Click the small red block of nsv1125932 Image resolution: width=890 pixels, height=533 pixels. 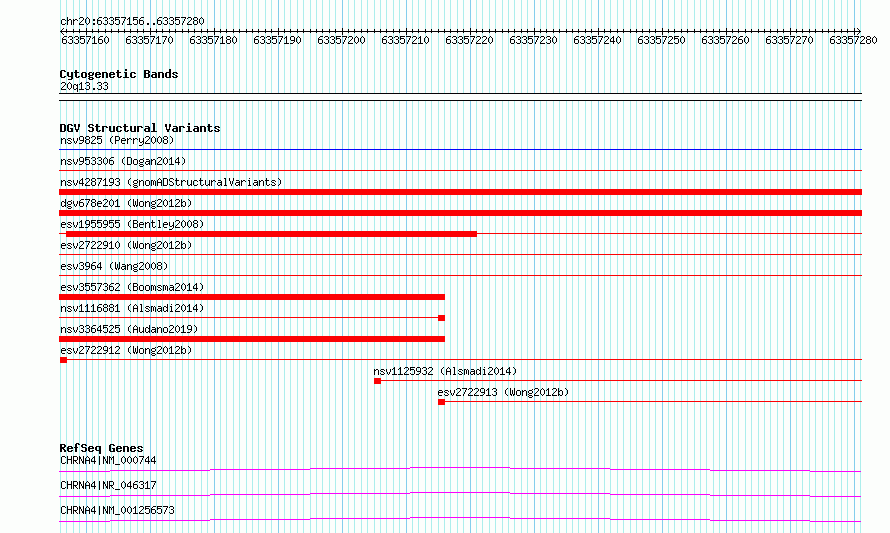tap(377, 381)
